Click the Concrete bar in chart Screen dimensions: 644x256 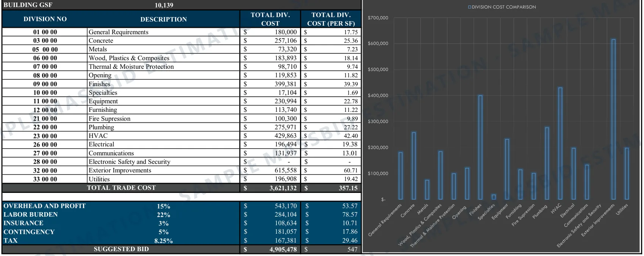coord(414,166)
